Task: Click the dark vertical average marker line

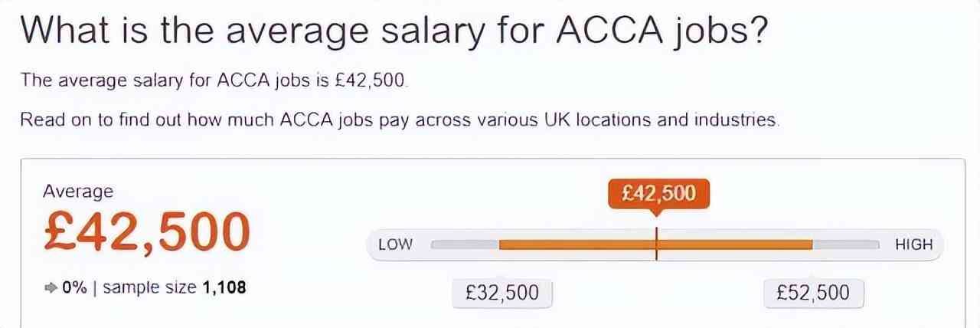Action: [657, 244]
